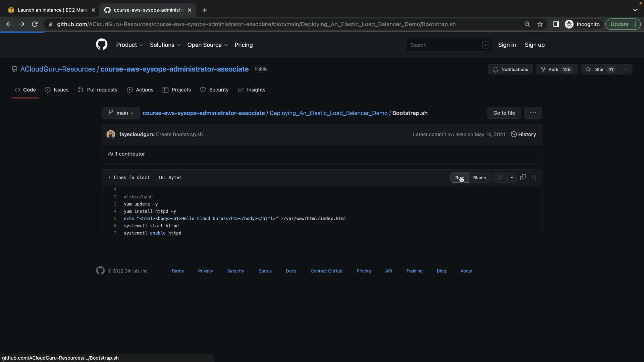Image resolution: width=644 pixels, height=362 pixels.
Task: Open the edit options dropdown caret
Action: (512, 178)
